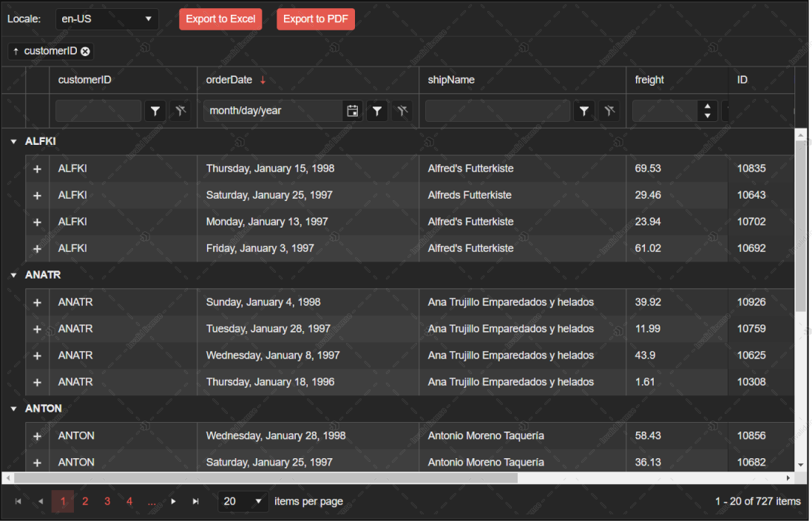Collapse the ANATR group
This screenshot has width=812, height=521.
(x=13, y=274)
